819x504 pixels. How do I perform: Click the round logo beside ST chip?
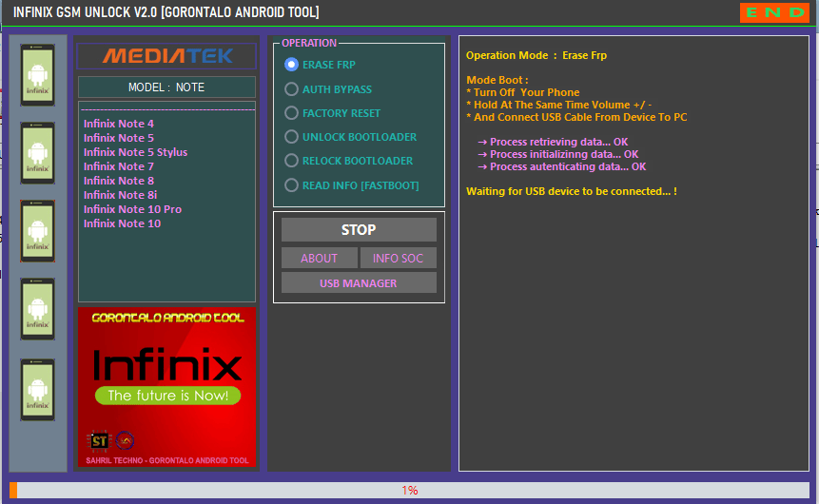tap(125, 441)
